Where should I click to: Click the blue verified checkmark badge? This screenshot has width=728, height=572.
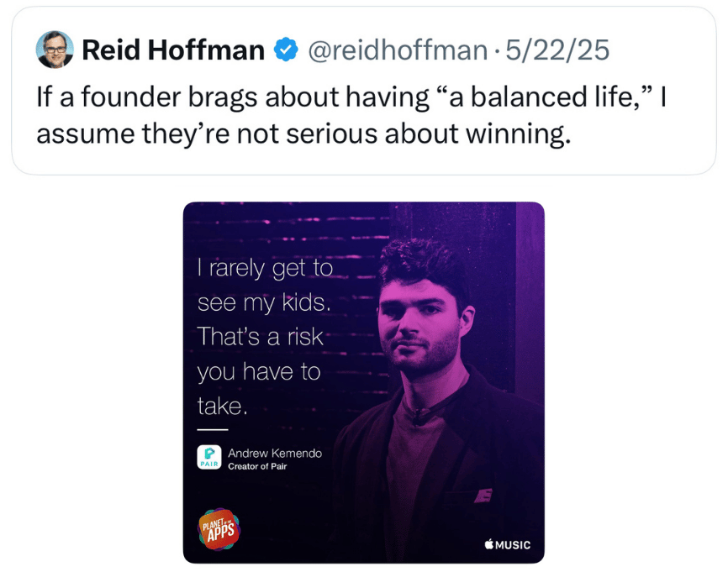pos(286,50)
